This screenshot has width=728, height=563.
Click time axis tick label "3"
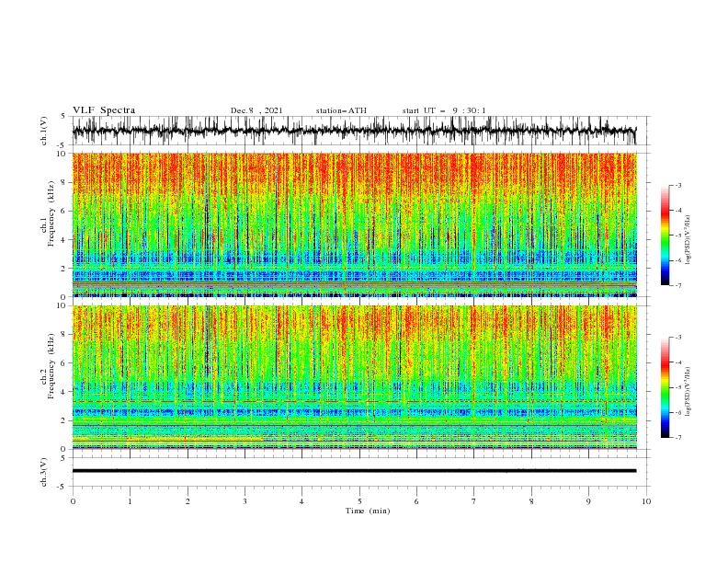tap(245, 501)
